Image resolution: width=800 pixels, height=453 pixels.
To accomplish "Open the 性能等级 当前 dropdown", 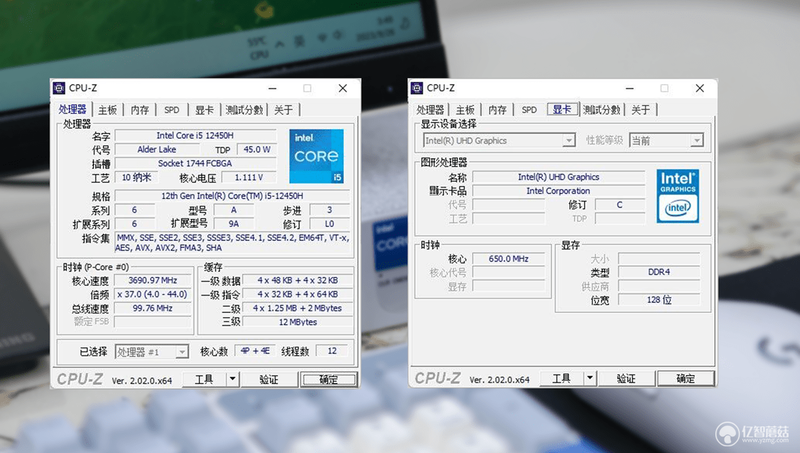I will [697, 140].
